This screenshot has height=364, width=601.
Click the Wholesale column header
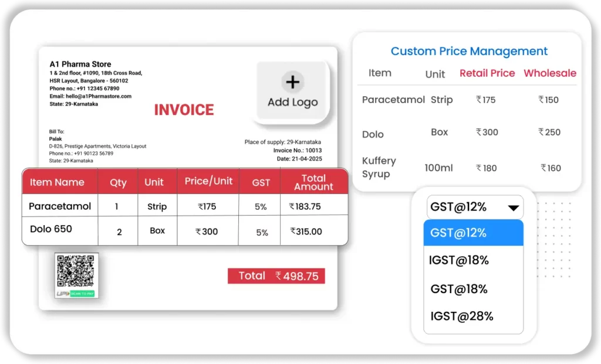click(x=549, y=73)
